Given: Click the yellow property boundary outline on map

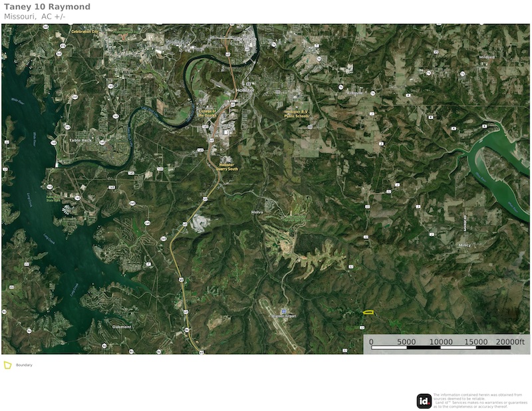Looking at the screenshot, I should [368, 312].
